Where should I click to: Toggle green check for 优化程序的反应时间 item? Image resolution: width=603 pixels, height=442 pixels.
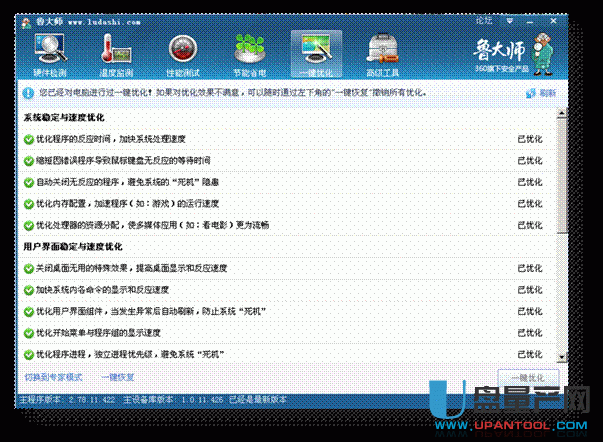click(x=29, y=138)
